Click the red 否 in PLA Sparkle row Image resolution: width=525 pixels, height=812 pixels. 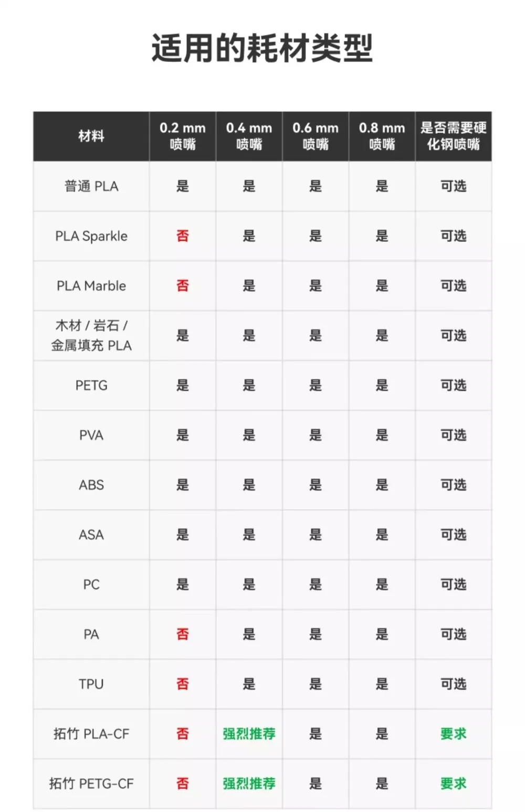click(183, 236)
